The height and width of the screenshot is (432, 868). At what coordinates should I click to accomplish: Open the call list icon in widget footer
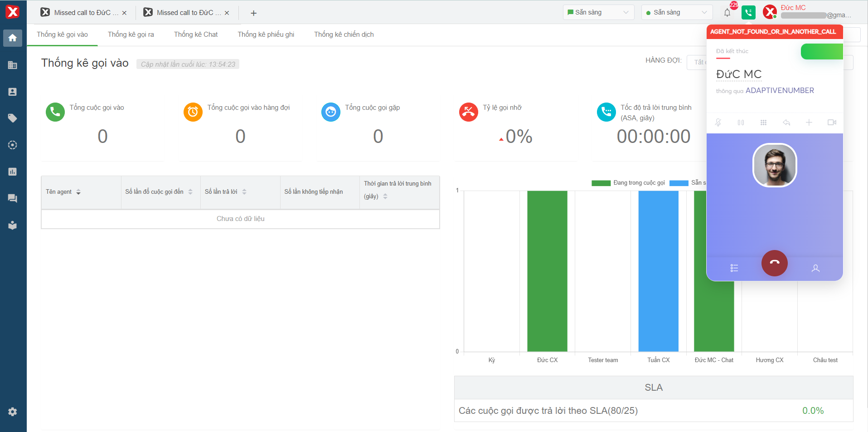734,268
